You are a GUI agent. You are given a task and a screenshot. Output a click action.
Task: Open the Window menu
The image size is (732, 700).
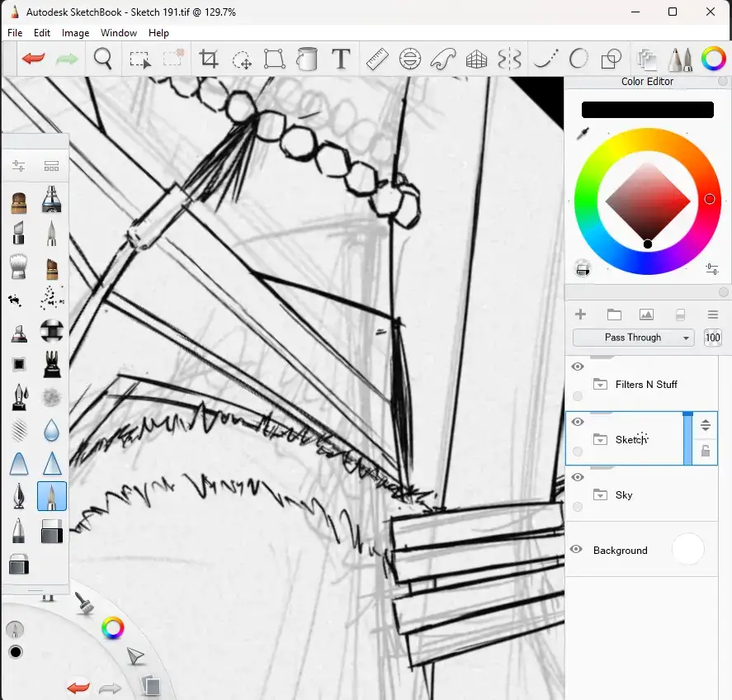(119, 33)
